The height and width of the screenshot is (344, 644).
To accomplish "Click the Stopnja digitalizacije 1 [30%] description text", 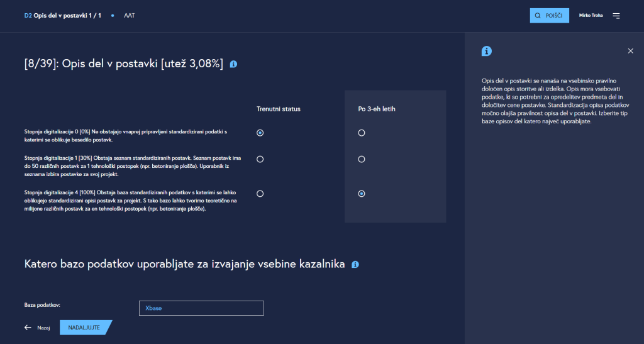I will click(x=131, y=165).
